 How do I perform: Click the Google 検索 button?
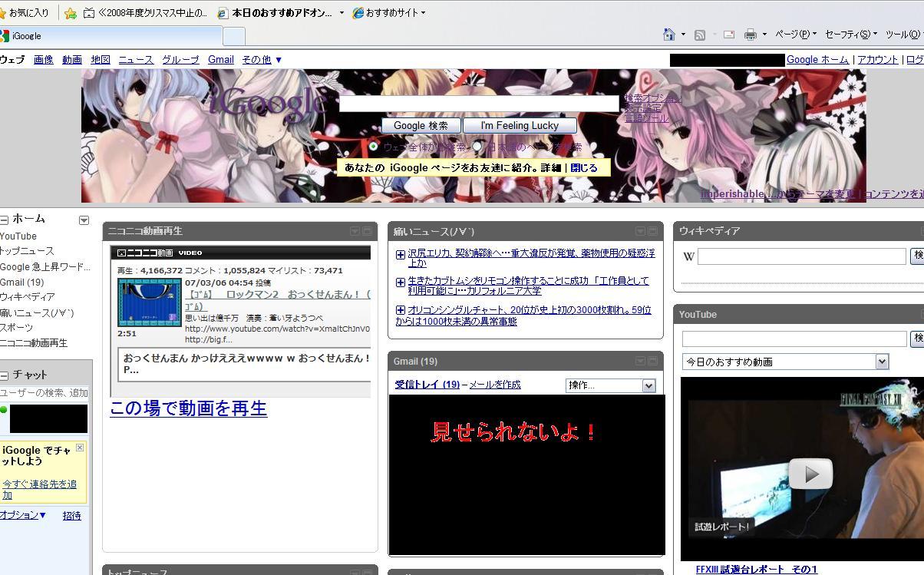[421, 125]
